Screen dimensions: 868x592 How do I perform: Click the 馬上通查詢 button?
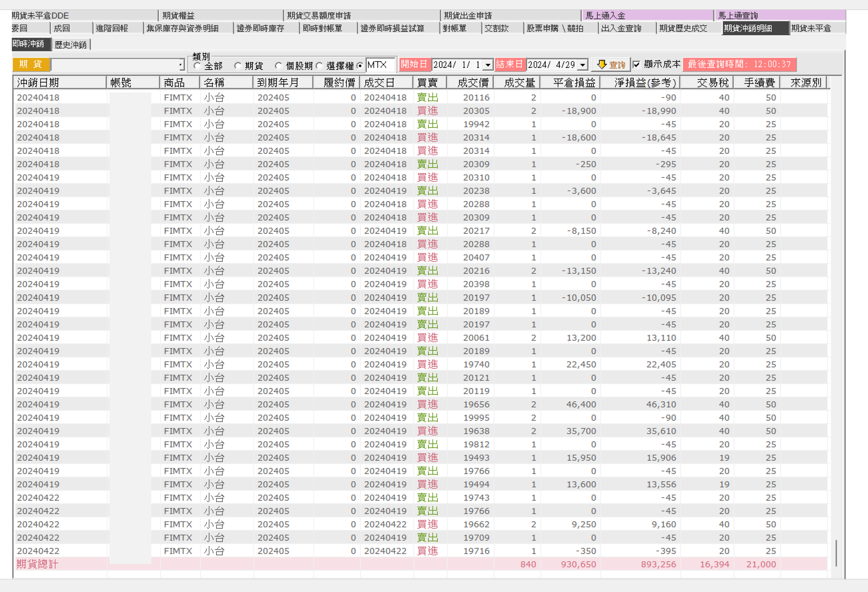[780, 15]
